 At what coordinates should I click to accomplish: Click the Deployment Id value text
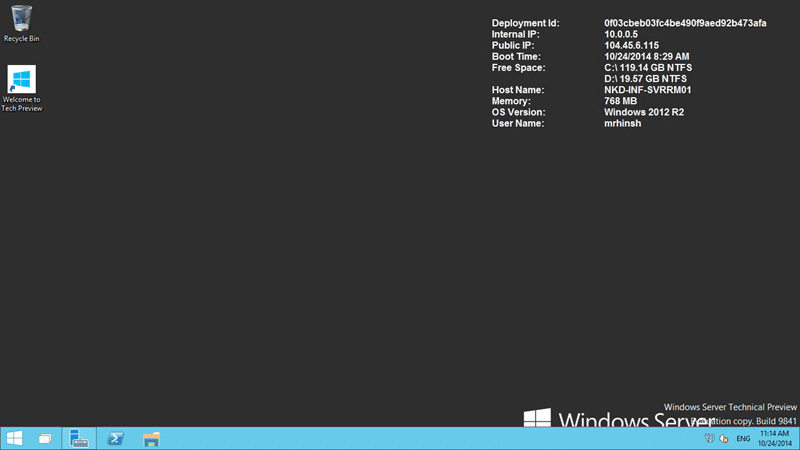click(685, 23)
